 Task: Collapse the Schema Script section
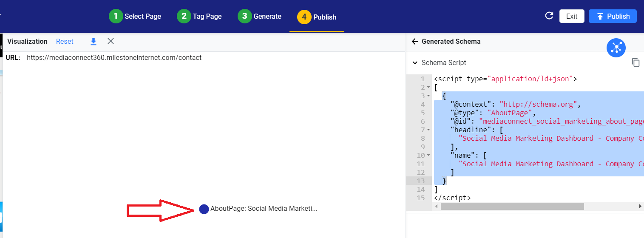click(415, 62)
